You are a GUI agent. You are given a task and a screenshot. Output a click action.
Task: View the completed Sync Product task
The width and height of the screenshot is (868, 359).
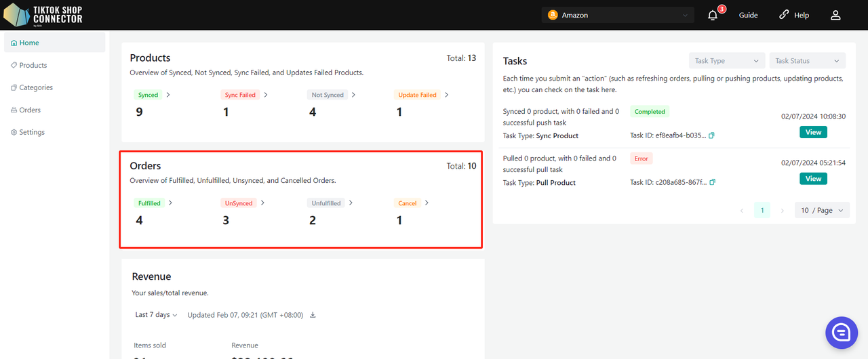click(813, 132)
